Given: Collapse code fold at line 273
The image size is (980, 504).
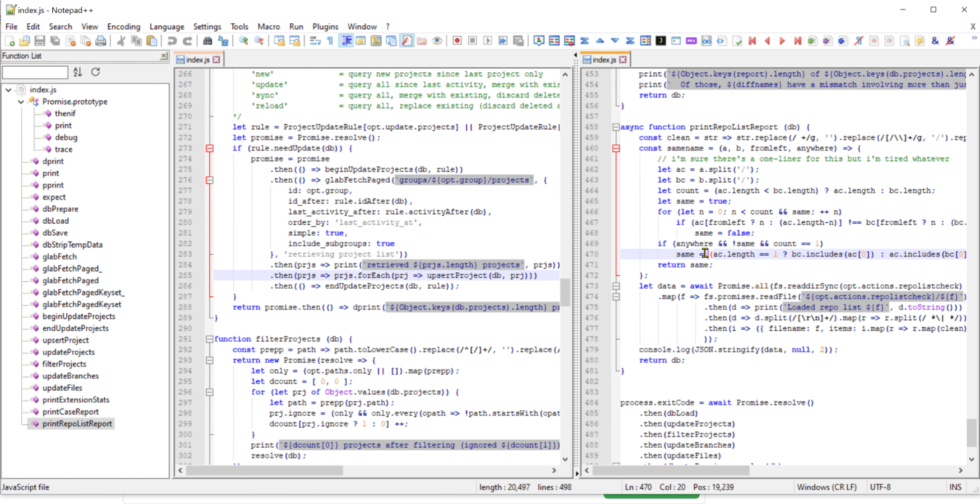Looking at the screenshot, I should coord(209,148).
